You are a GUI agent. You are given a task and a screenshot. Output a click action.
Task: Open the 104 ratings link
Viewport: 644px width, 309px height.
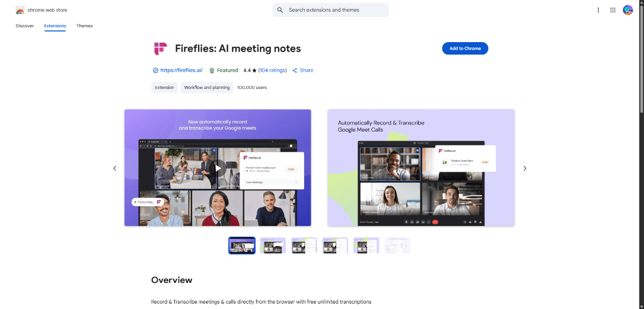pos(272,70)
